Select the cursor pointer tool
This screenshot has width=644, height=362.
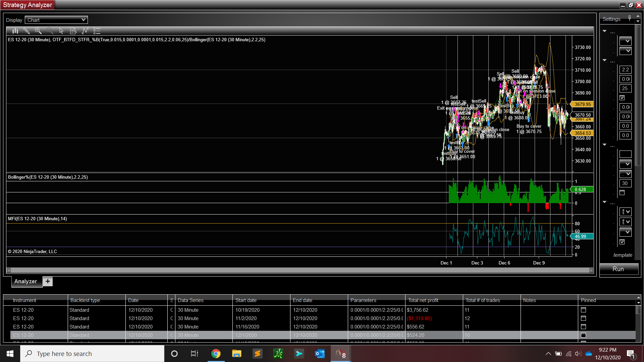(x=61, y=31)
